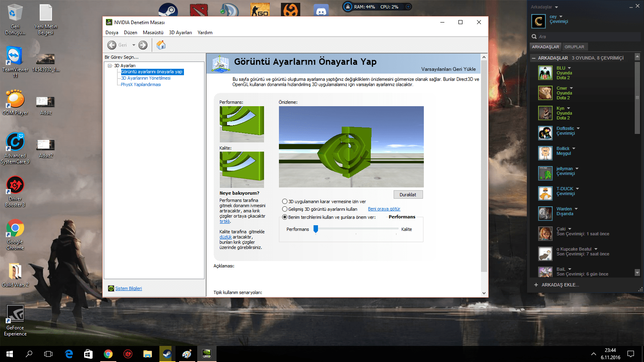This screenshot has width=644, height=362.
Task: Click the Performans preview thumbnail
Action: coord(242,124)
